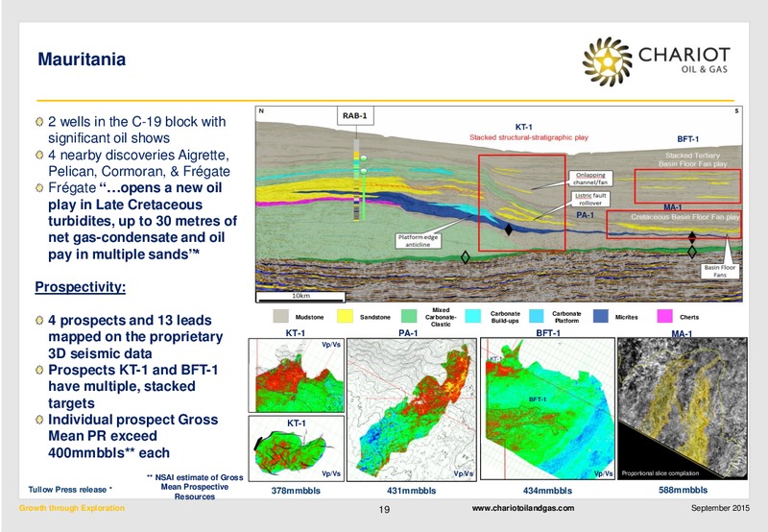Select the MA-1 proportional slice thumbnail
Screen dimensions: 768x532
tap(683, 408)
